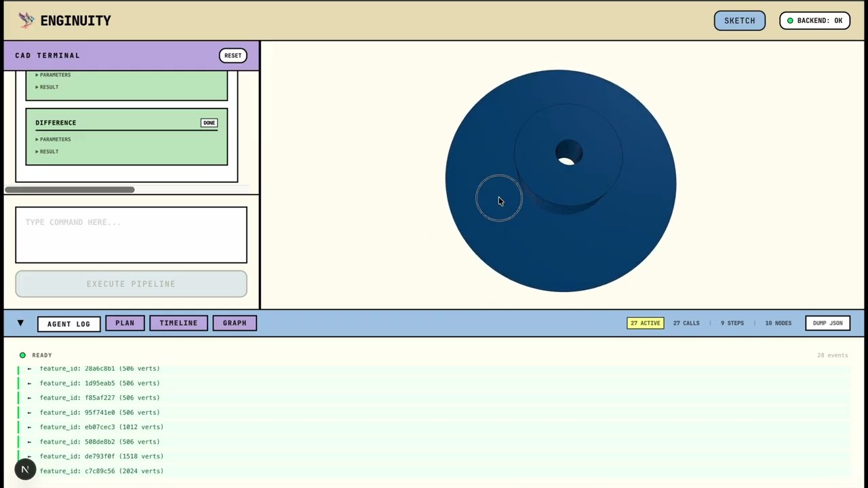Image resolution: width=868 pixels, height=488 pixels.
Task: Collapse the agent log panel with the triangle
Action: pos(20,323)
